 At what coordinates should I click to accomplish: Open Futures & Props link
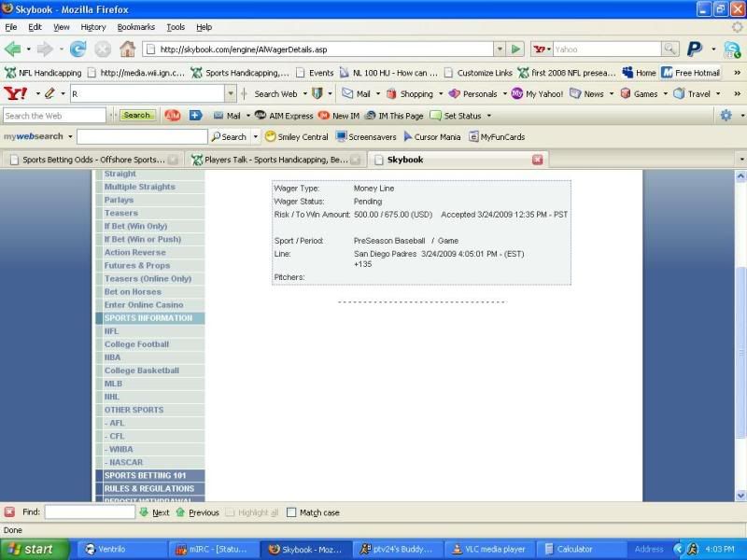[x=137, y=265]
